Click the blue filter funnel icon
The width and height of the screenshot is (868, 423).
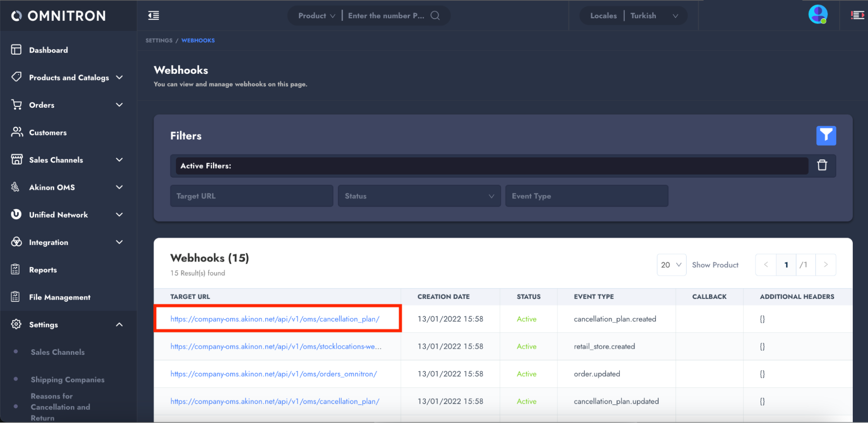(825, 136)
